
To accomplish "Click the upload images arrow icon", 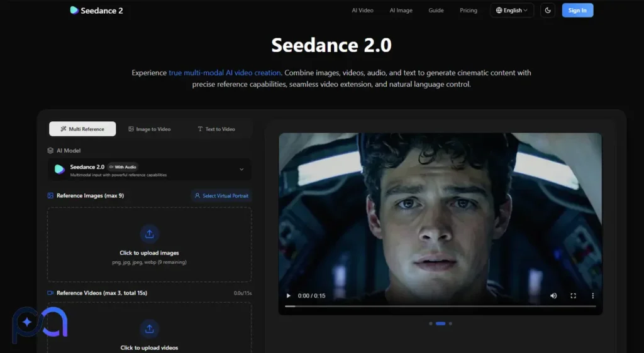I will (x=149, y=234).
